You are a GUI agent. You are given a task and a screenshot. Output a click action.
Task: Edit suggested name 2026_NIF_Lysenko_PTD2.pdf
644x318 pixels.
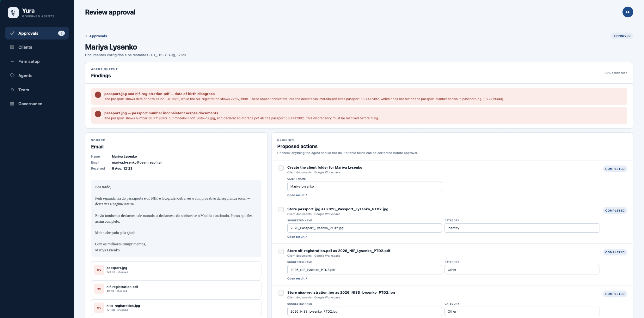tap(365, 270)
